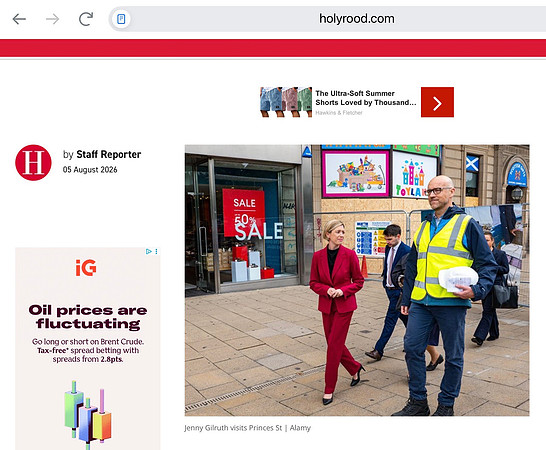
Task: Click the red site header banner
Action: 273,48
